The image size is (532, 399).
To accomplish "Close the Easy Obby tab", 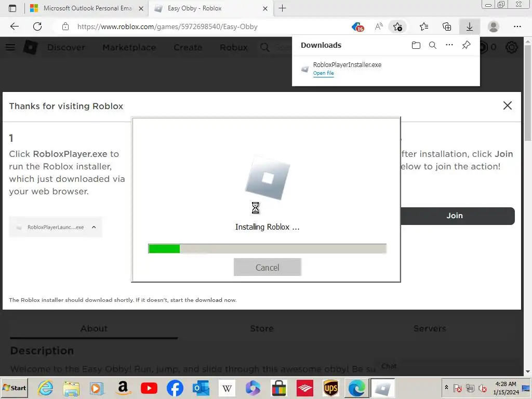I will click(x=265, y=8).
